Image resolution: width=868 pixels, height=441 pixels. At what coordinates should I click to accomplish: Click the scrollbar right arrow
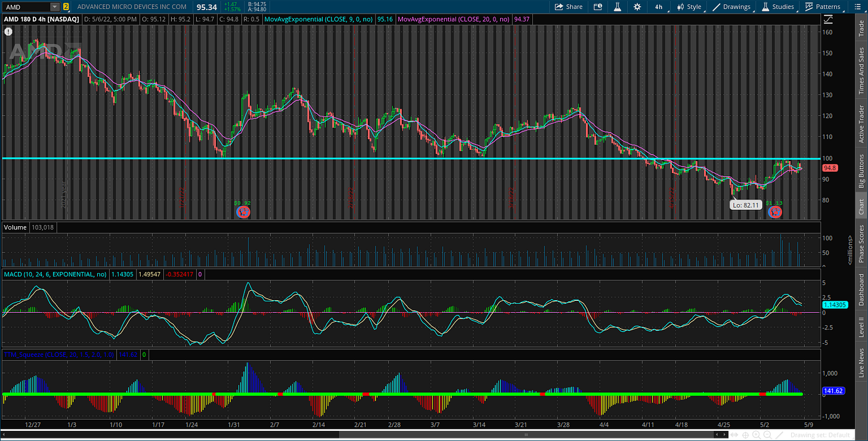pos(724,434)
